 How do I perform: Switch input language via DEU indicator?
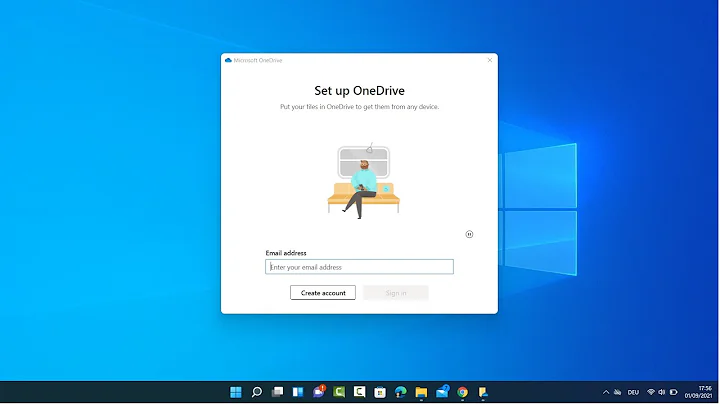click(633, 392)
